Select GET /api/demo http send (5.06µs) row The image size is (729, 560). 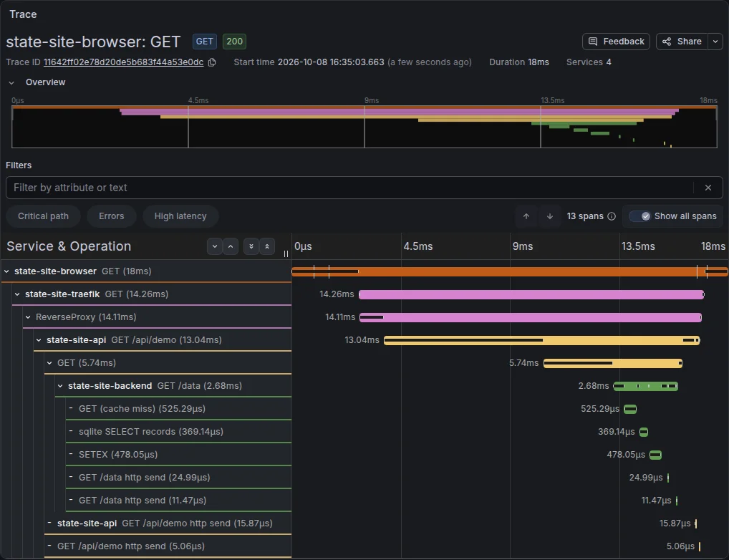pyautogui.click(x=168, y=546)
